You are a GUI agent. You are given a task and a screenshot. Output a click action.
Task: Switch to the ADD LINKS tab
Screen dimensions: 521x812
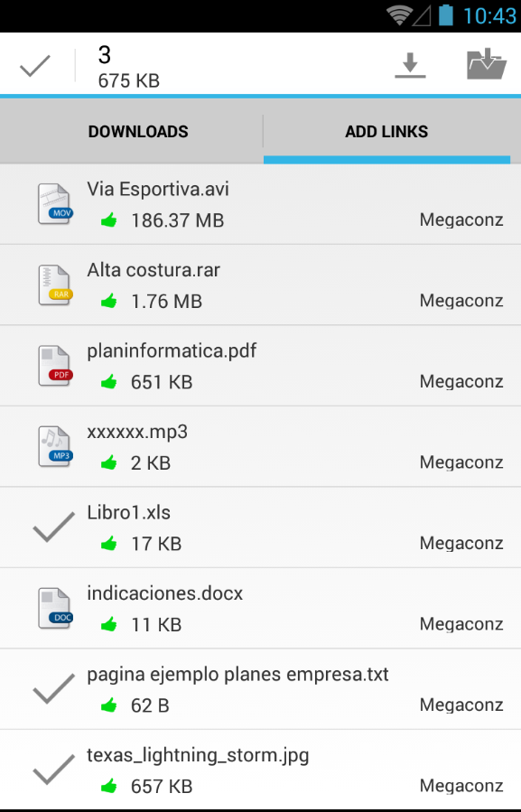pyautogui.click(x=386, y=132)
